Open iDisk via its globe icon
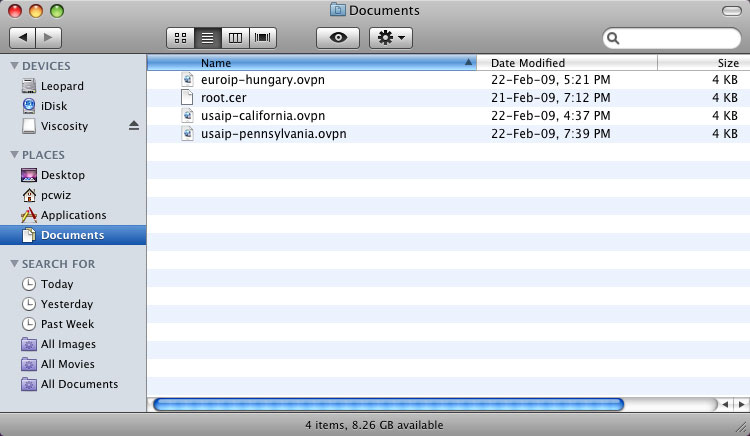The width and height of the screenshot is (750, 436). pos(29,106)
